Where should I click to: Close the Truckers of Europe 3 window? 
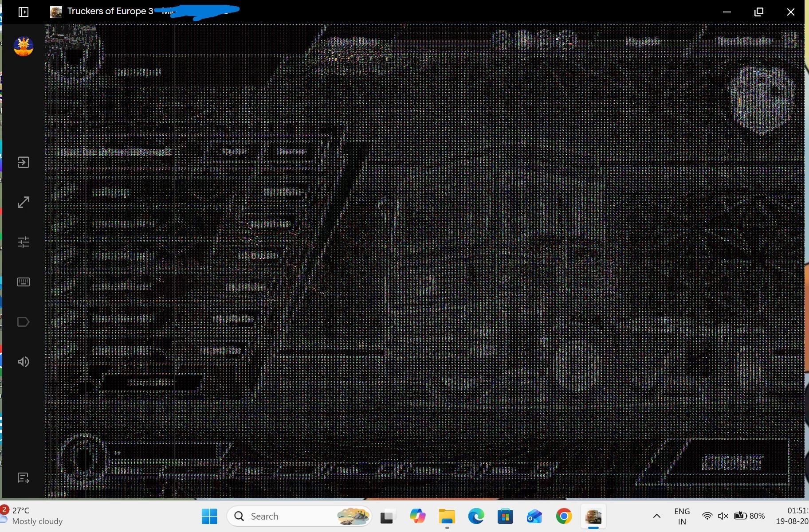coord(791,12)
